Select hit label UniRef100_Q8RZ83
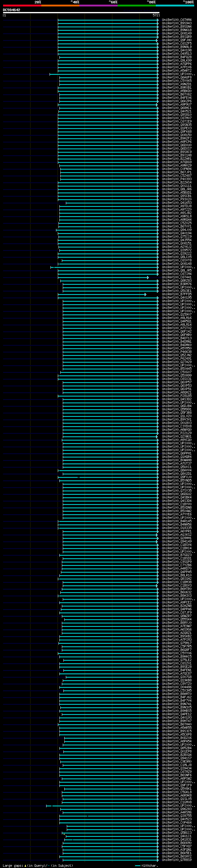This screenshot has height=868, width=197. point(176,281)
